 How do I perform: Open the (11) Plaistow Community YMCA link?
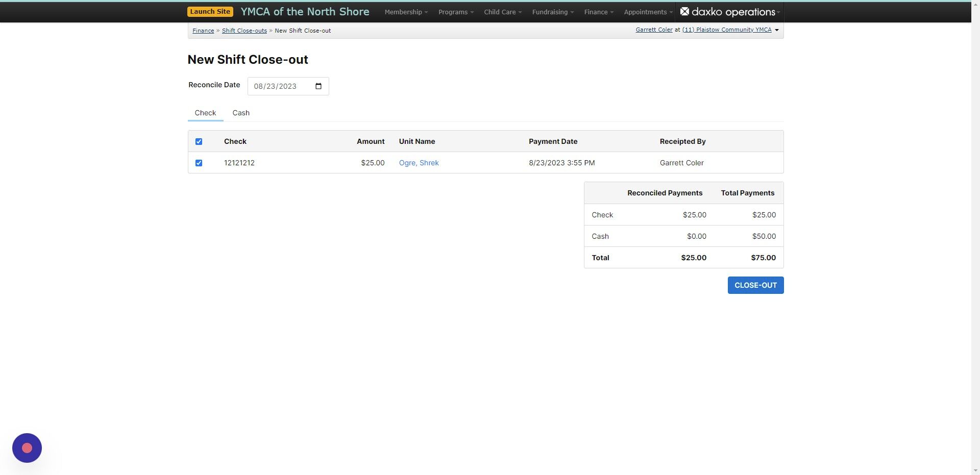[727, 30]
